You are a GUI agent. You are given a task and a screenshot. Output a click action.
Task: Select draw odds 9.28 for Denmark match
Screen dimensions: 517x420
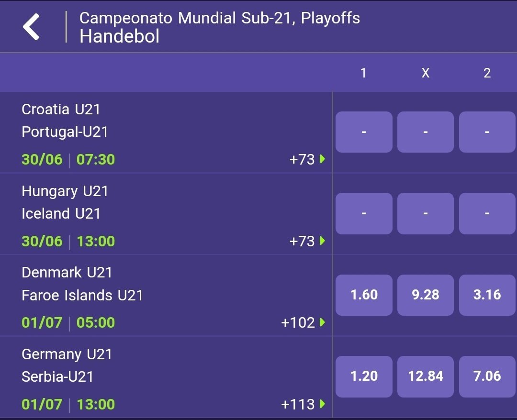coord(425,295)
